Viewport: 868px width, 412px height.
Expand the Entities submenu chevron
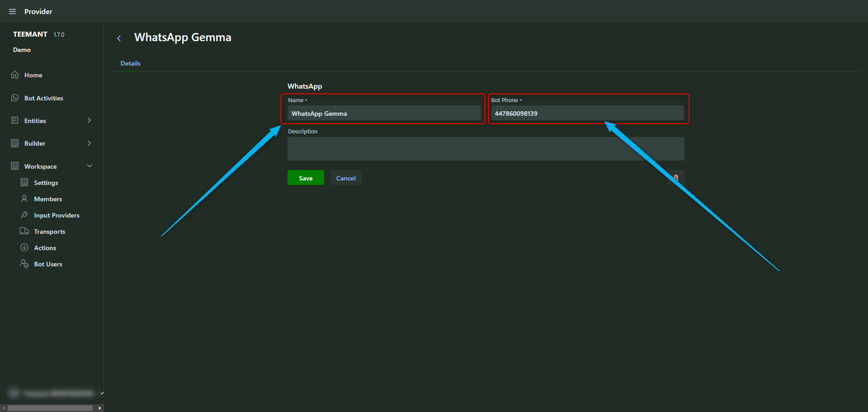89,120
